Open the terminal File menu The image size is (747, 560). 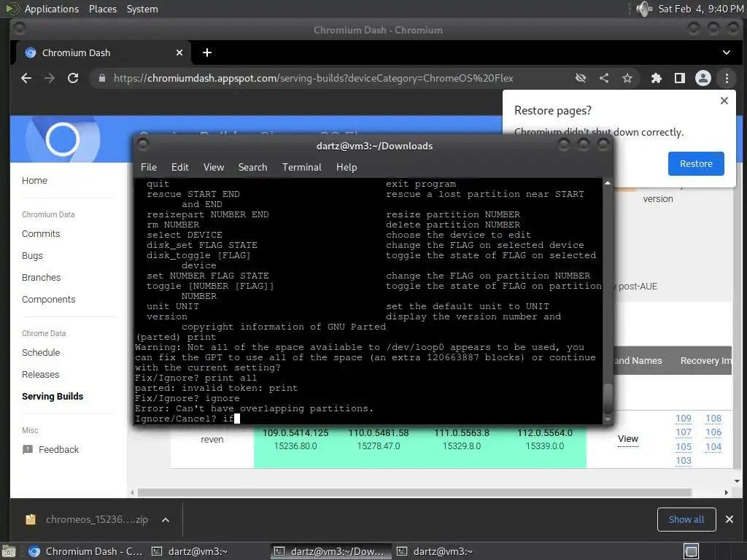coord(149,167)
